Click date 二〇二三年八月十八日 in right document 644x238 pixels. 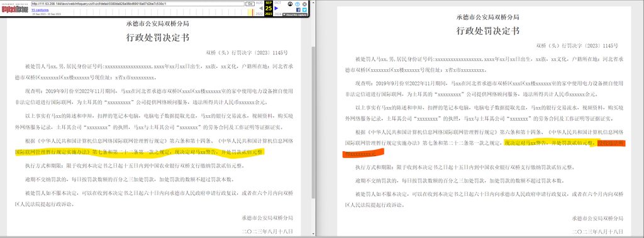click(x=597, y=232)
